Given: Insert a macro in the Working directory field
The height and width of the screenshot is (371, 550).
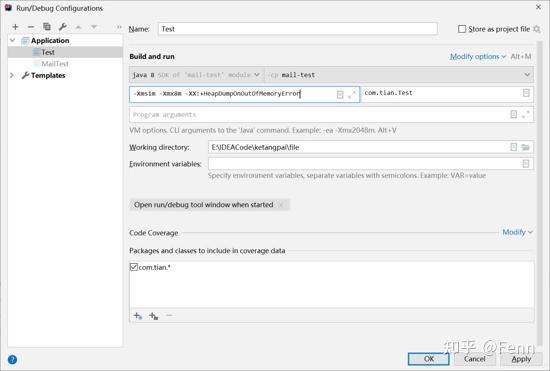Looking at the screenshot, I should click(514, 147).
